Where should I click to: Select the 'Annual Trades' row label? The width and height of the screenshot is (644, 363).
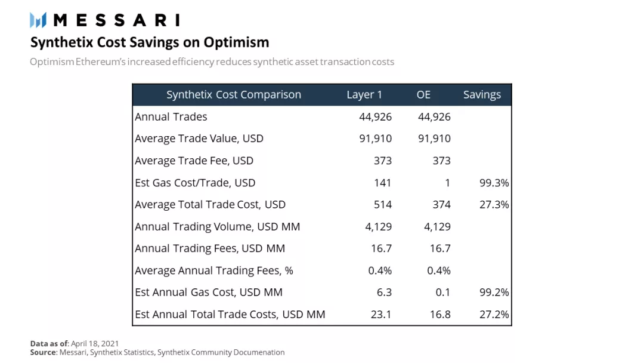(171, 117)
